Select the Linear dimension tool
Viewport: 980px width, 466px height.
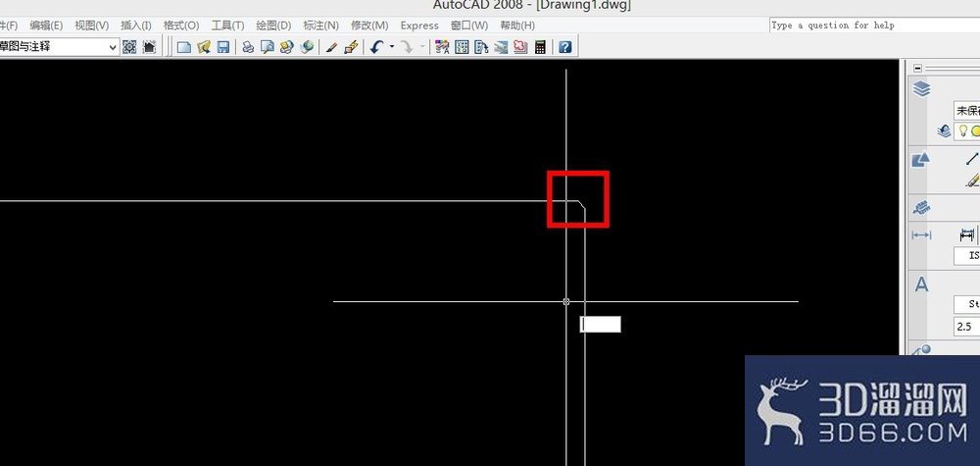click(967, 234)
